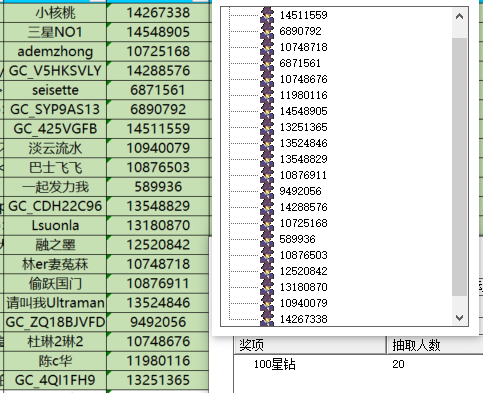Screen dimensions: 483x393
Task: Click the avatar icon beside 14511559
Action: click(x=267, y=15)
